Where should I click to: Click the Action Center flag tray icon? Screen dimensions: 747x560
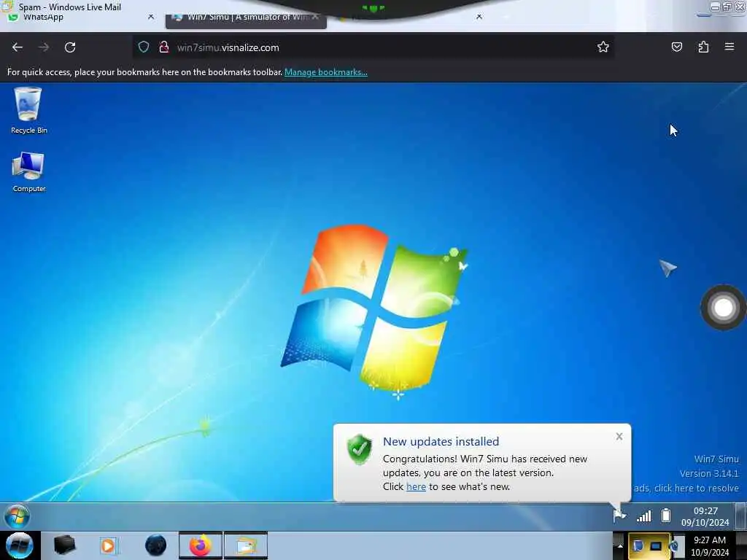pyautogui.click(x=619, y=516)
